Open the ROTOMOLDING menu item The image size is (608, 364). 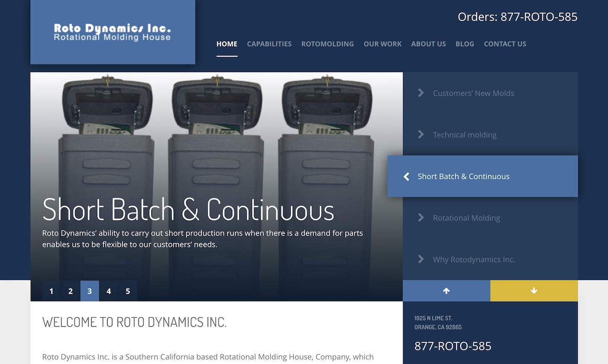pyautogui.click(x=327, y=44)
